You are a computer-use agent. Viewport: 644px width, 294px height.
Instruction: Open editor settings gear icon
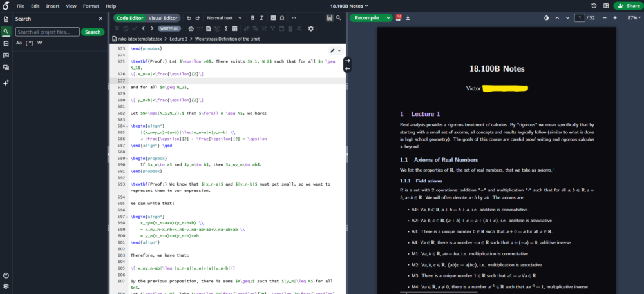pyautogui.click(x=311, y=28)
